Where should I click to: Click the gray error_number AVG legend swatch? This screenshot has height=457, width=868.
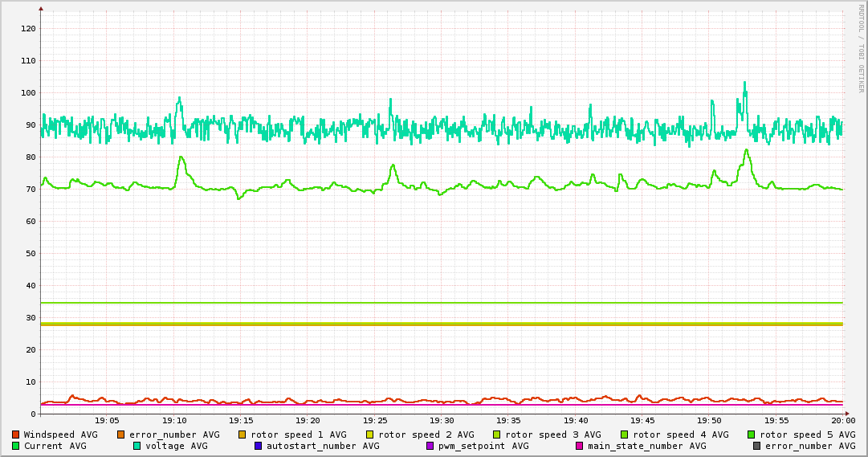(757, 446)
